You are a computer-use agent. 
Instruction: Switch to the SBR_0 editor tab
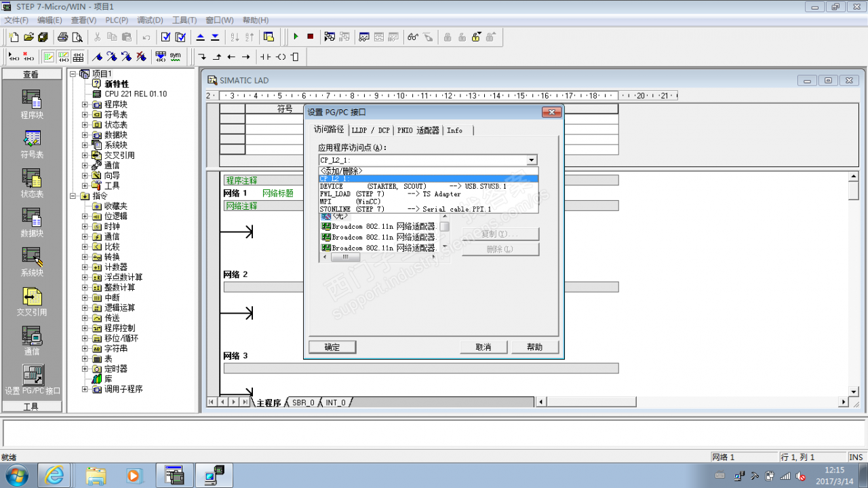click(303, 402)
